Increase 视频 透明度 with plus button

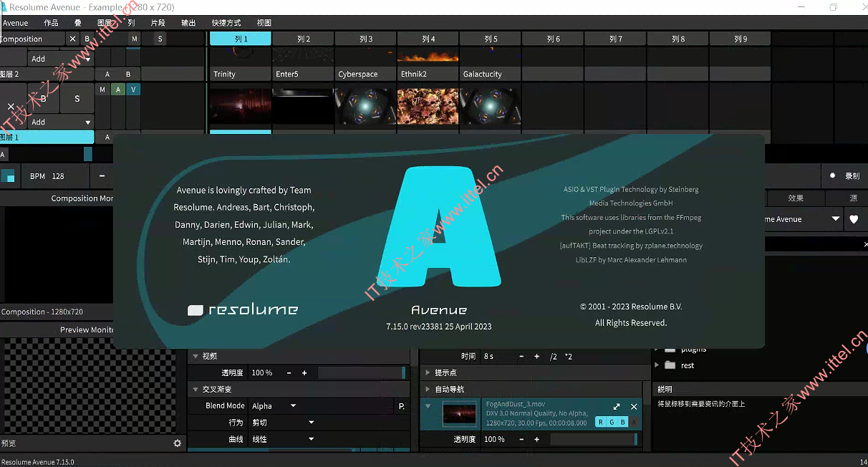coord(304,372)
